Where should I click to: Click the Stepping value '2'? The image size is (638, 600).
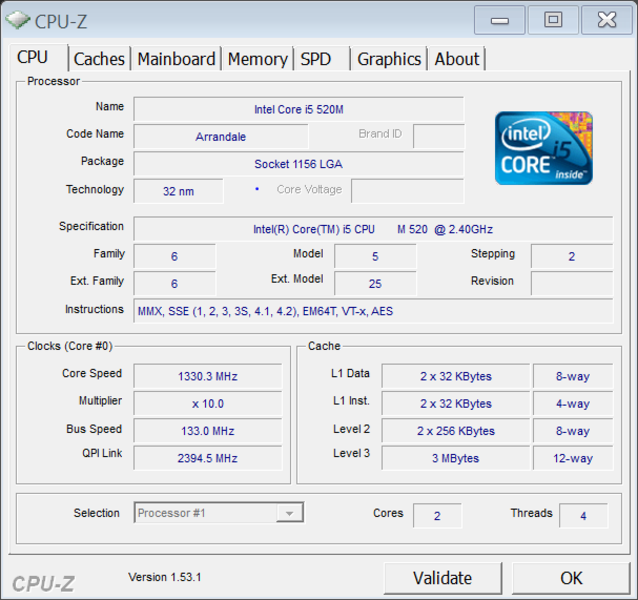click(x=572, y=256)
